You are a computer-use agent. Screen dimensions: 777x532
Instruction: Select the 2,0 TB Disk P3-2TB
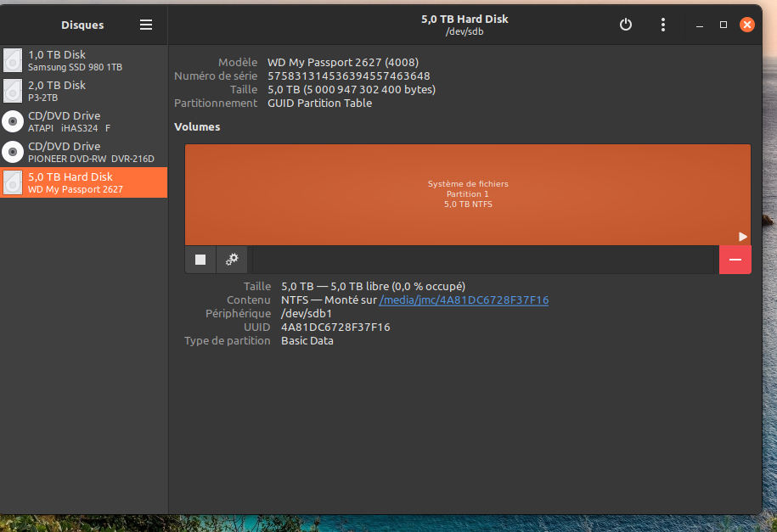click(x=84, y=91)
